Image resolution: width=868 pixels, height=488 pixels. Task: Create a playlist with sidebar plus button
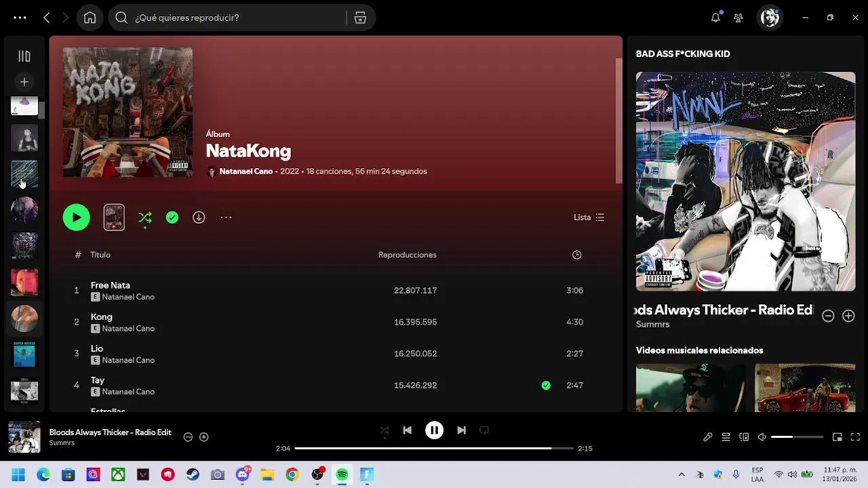click(24, 82)
